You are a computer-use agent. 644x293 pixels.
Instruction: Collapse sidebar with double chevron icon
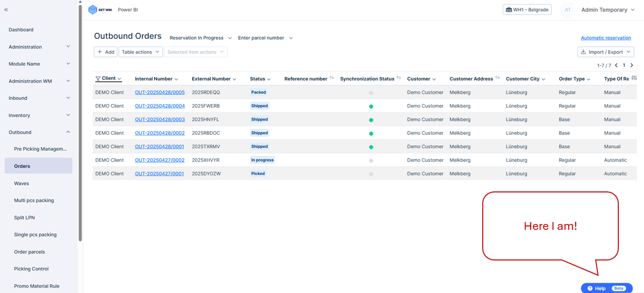[6, 10]
